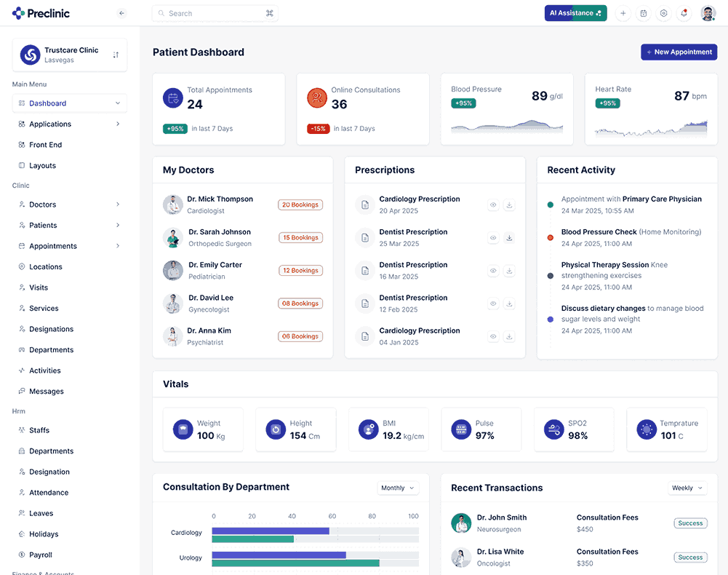Click the BMI vital icon
The width and height of the screenshot is (728, 575).
[369, 429]
